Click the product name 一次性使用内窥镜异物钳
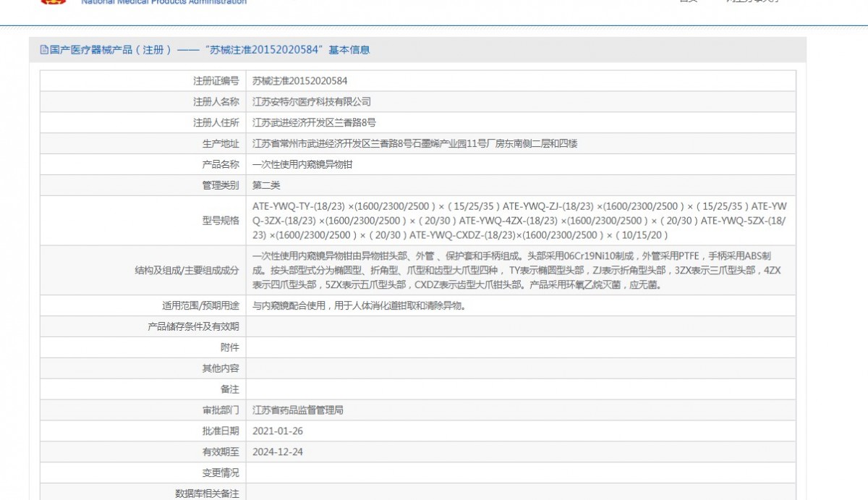This screenshot has width=868, height=500. pyautogui.click(x=302, y=165)
